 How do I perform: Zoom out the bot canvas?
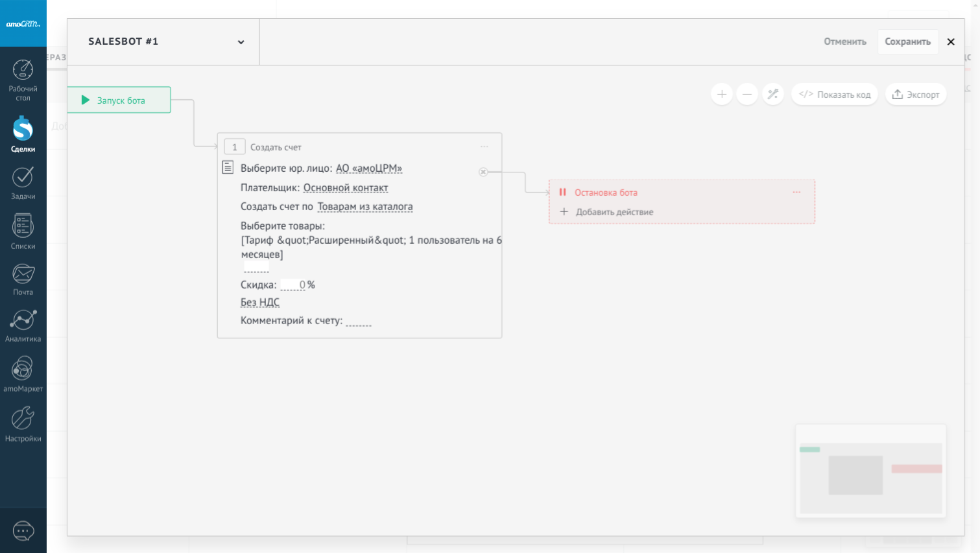coord(747,95)
